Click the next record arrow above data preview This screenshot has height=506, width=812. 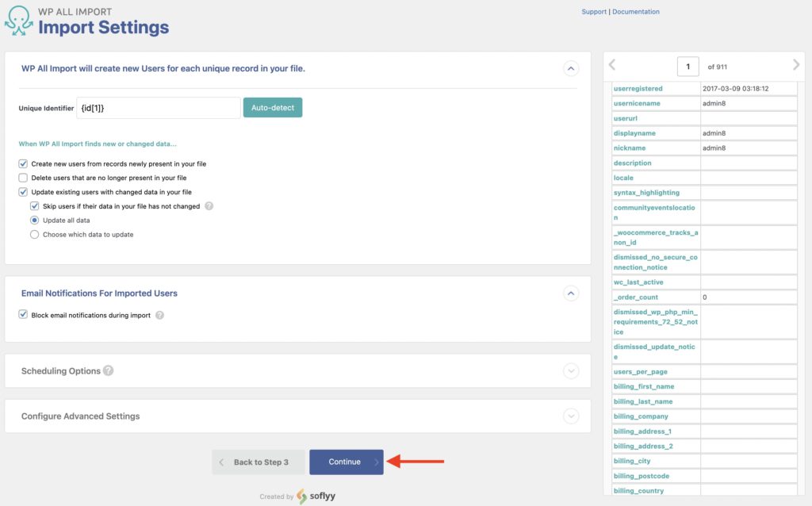[x=796, y=63]
